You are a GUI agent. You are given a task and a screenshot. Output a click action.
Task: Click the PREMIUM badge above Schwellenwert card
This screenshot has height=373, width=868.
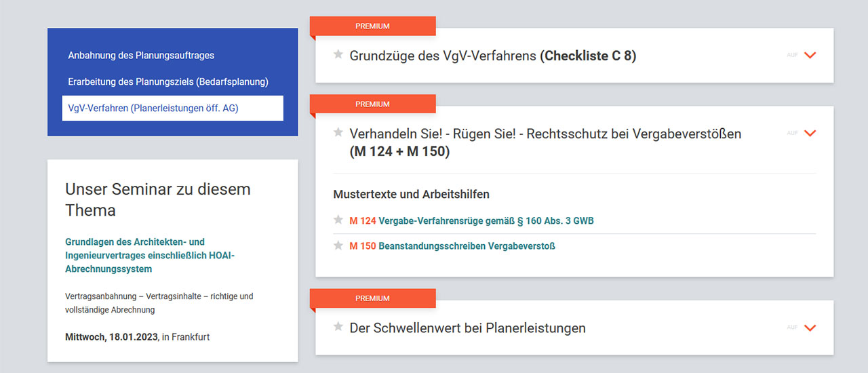[372, 298]
